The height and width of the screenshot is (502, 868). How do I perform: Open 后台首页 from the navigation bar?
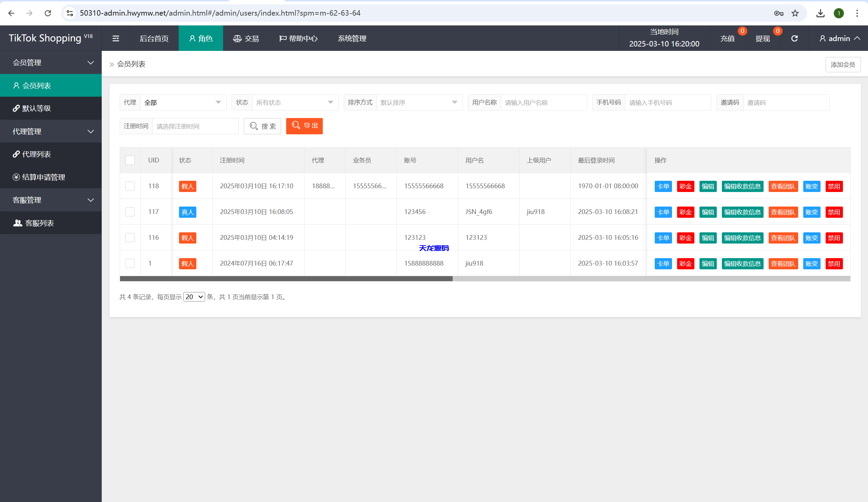pos(154,38)
